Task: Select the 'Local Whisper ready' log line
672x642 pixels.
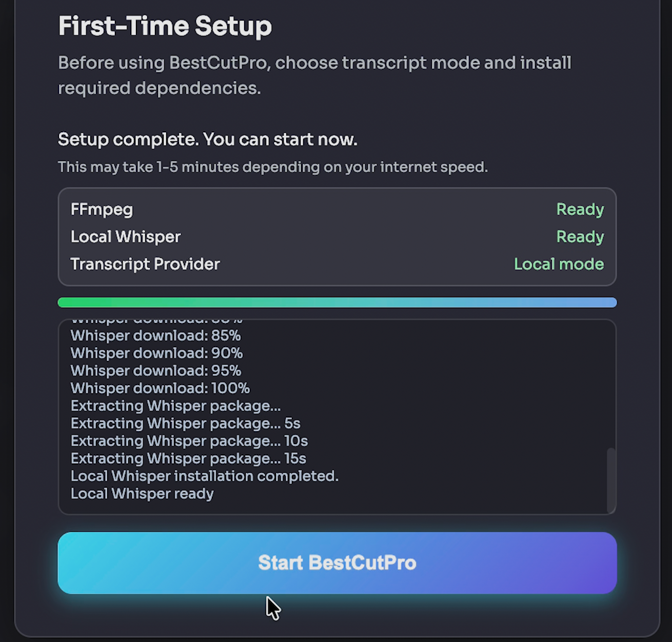Action: [x=142, y=493]
